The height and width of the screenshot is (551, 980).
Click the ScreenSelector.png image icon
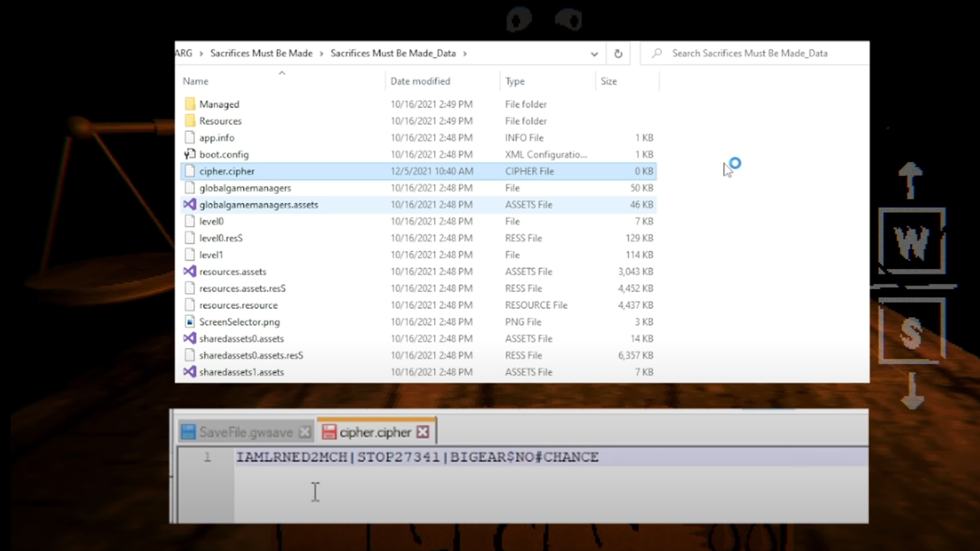click(189, 322)
